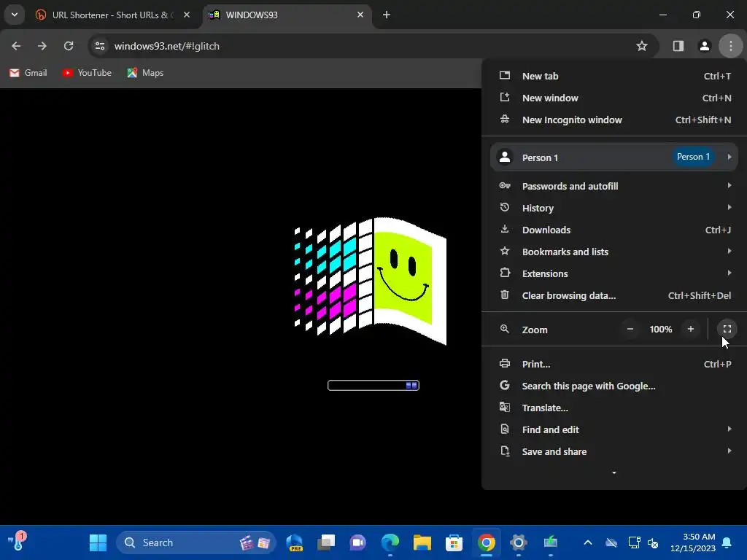This screenshot has height=560, width=747.
Task: Open a New Incognito window
Action: point(614,120)
